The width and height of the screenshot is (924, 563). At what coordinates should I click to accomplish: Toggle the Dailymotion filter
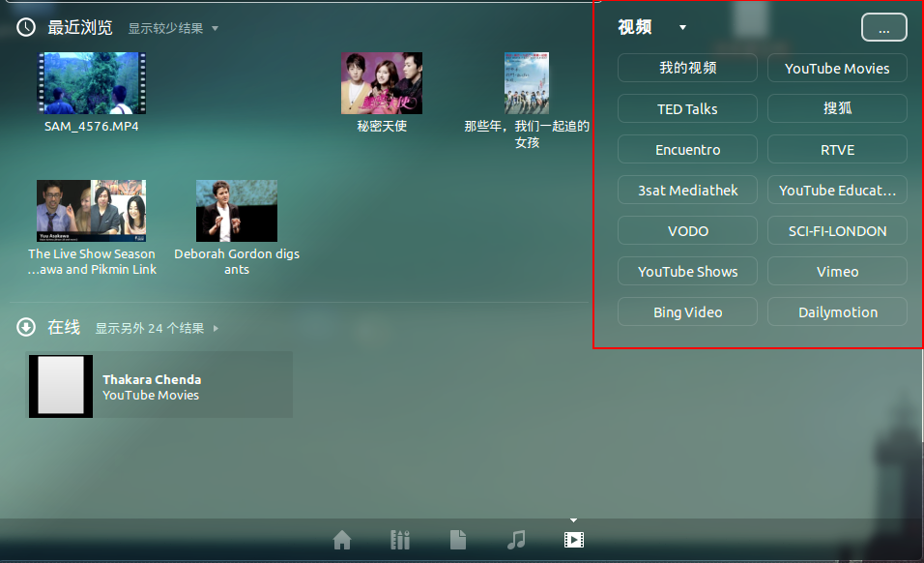[837, 311]
